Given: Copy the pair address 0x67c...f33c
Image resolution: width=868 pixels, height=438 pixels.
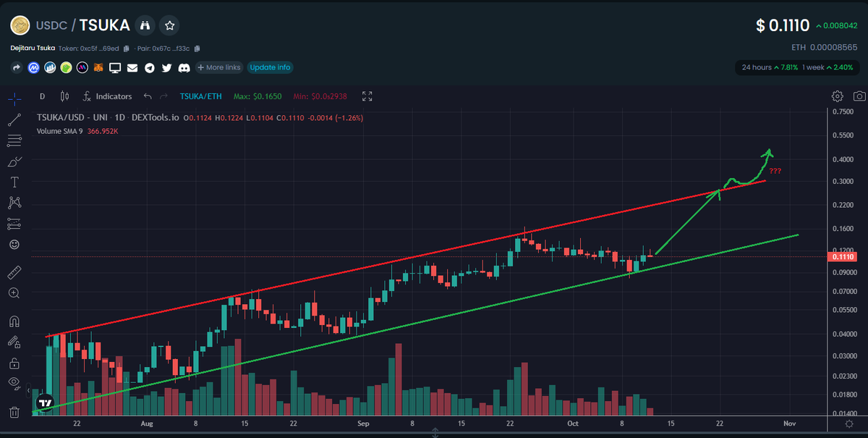Looking at the screenshot, I should click(197, 49).
